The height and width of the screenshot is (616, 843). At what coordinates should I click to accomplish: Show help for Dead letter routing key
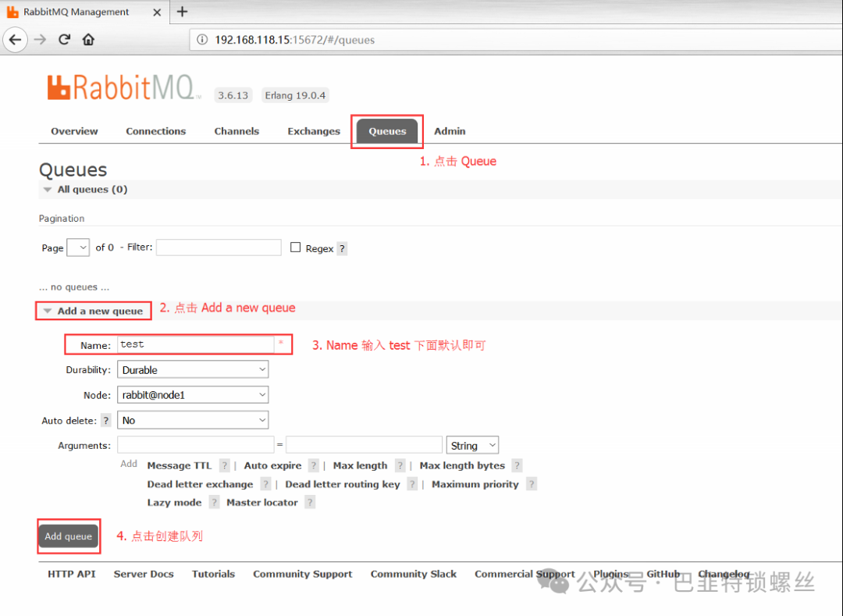click(412, 484)
